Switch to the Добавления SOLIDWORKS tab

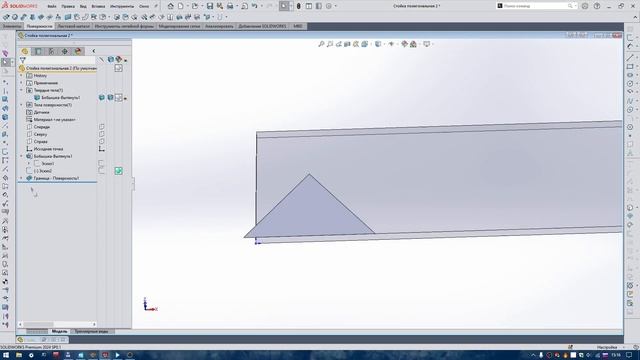pos(263,26)
